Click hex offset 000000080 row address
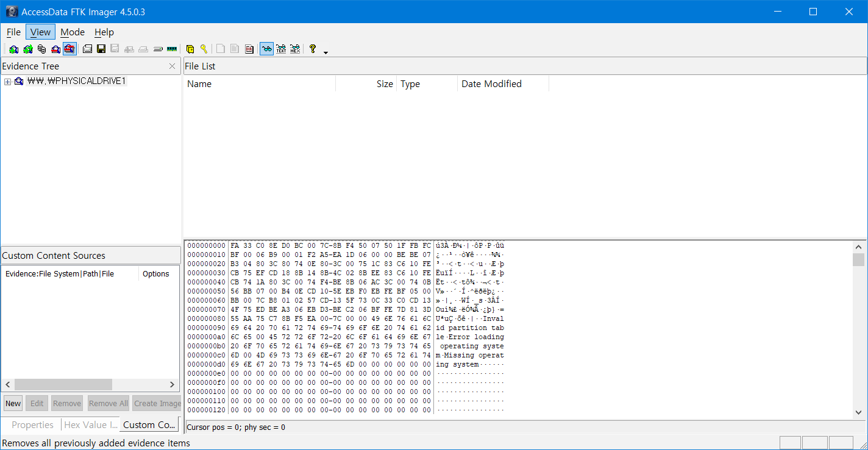 click(x=207, y=318)
